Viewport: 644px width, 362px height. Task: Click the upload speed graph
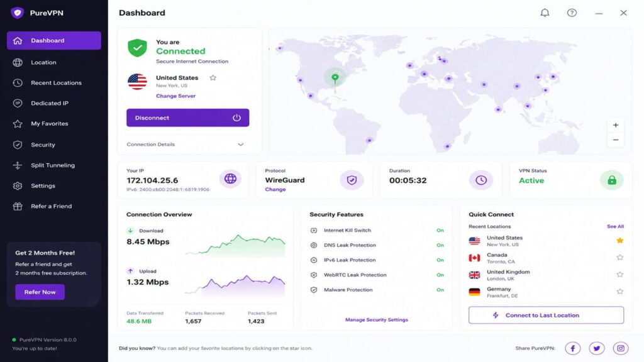tap(235, 286)
